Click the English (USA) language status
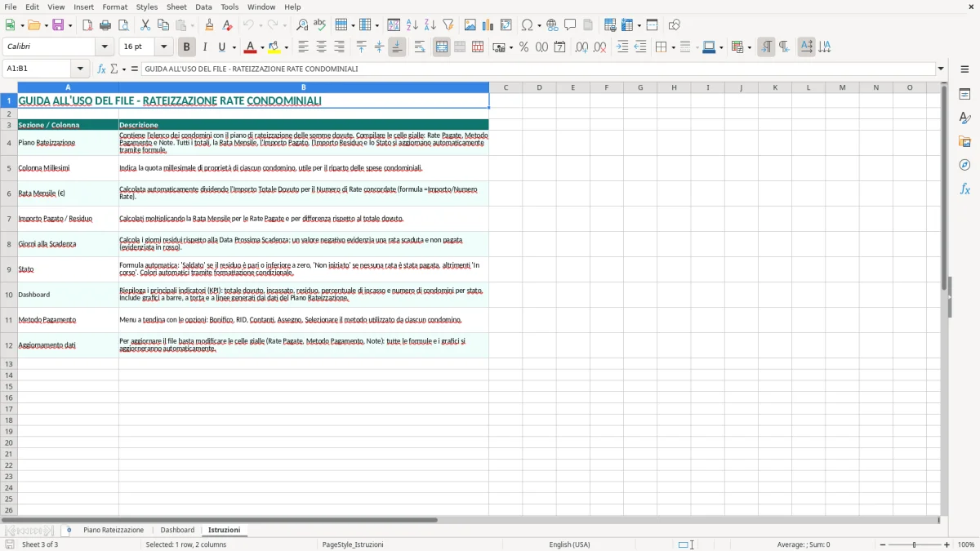The image size is (980, 551). click(x=569, y=544)
